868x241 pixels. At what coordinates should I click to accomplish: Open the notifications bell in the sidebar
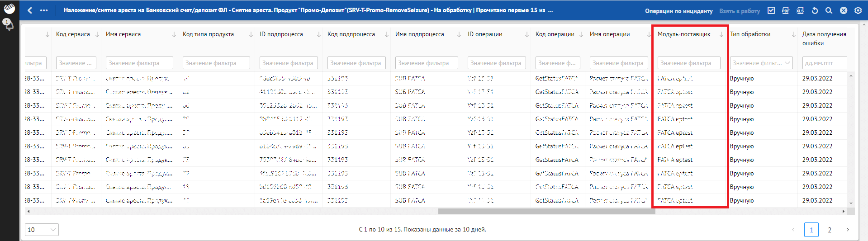(9, 24)
